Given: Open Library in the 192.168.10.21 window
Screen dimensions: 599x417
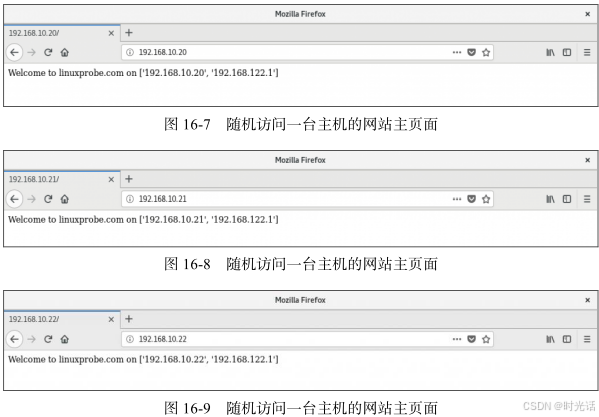Looking at the screenshot, I should click(550, 199).
